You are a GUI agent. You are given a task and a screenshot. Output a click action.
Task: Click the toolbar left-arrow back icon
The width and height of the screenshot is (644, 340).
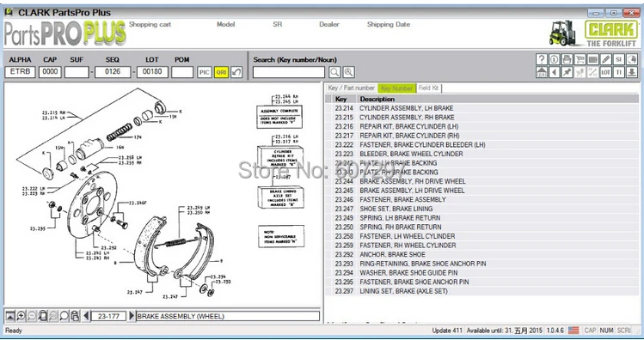pyautogui.click(x=554, y=72)
